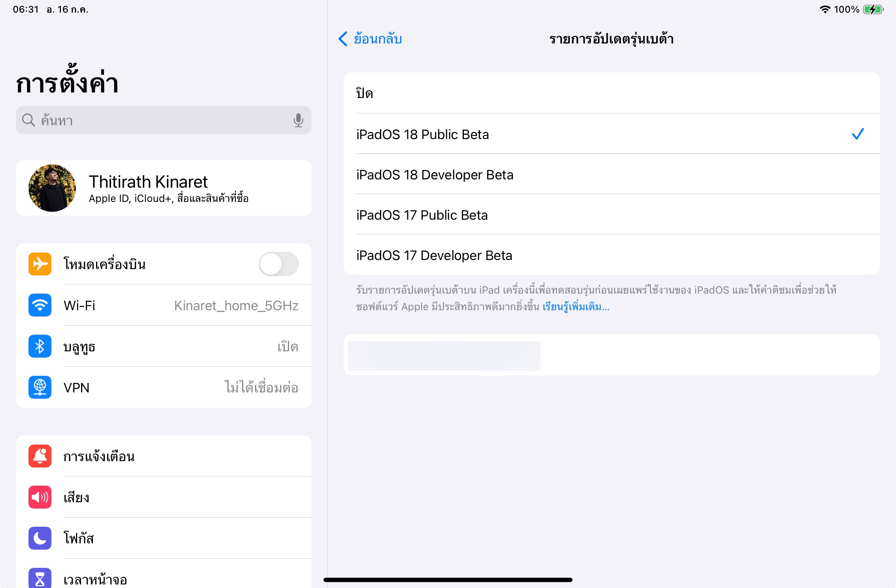Choose the iPadOS 17 Developer Beta option
The height and width of the screenshot is (588, 896).
[434, 256]
